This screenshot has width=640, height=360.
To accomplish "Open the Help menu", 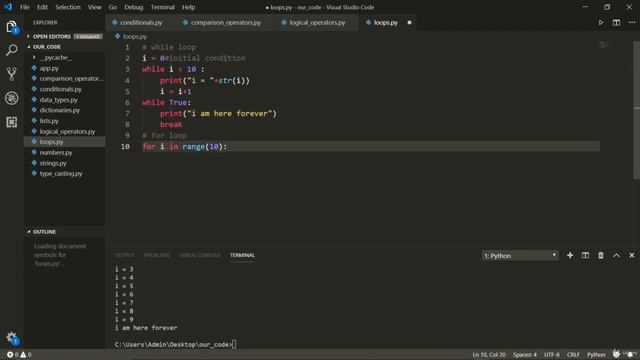I will (188, 7).
